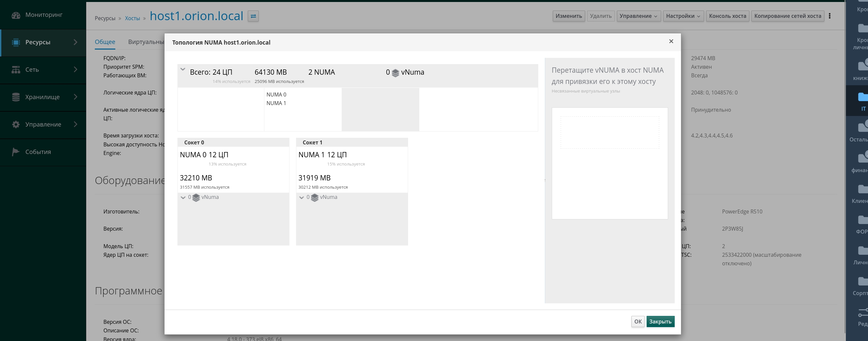Open the Хосты breadcrumb link

click(132, 18)
